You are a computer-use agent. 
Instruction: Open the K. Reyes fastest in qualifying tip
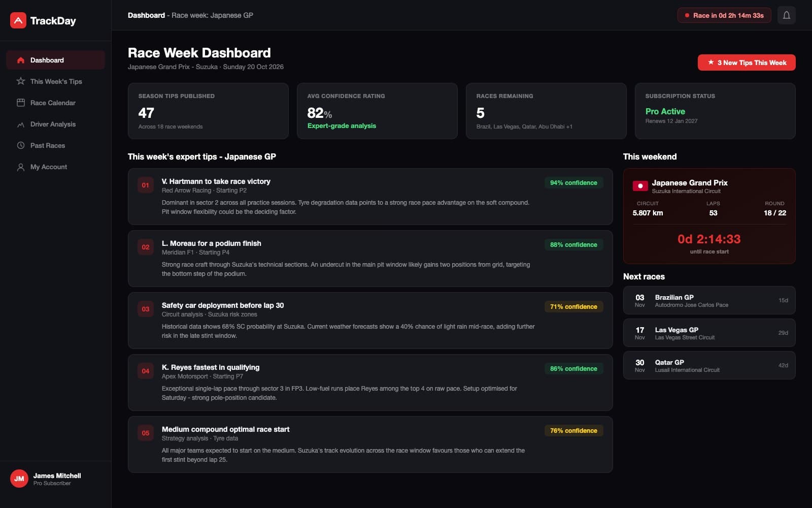(370, 383)
